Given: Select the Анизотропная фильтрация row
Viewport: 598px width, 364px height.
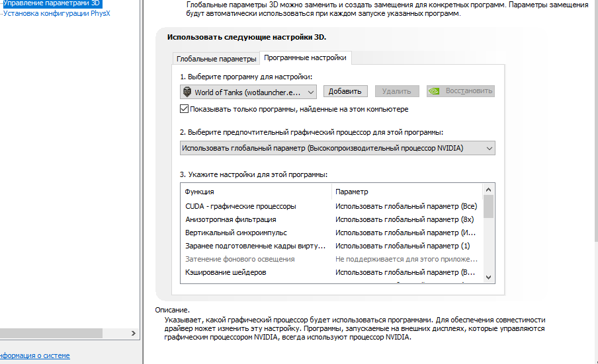Looking at the screenshot, I should pos(331,220).
